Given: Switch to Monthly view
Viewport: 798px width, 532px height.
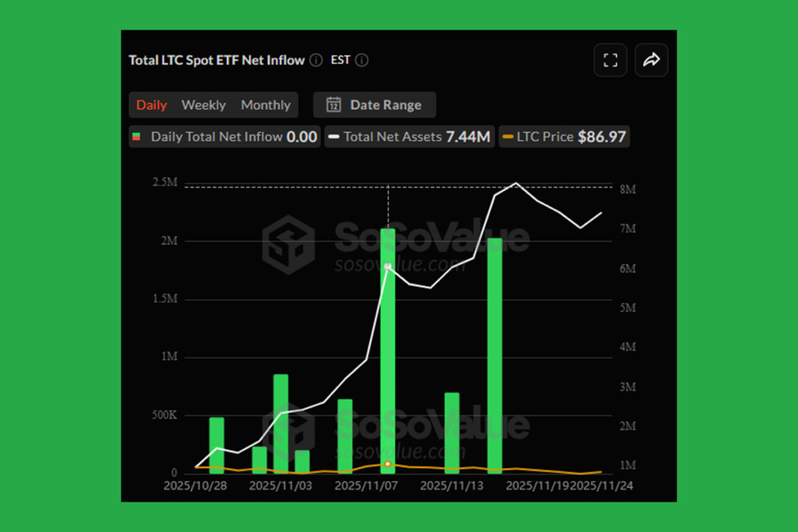Looking at the screenshot, I should click(x=266, y=104).
